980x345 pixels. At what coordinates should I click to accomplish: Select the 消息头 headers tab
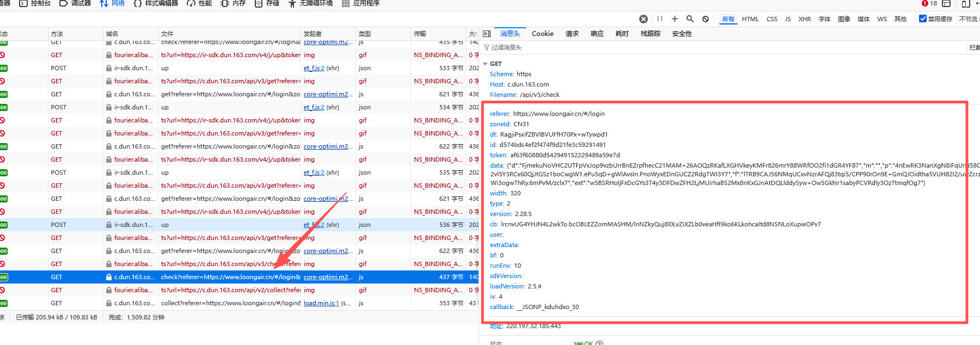(510, 34)
